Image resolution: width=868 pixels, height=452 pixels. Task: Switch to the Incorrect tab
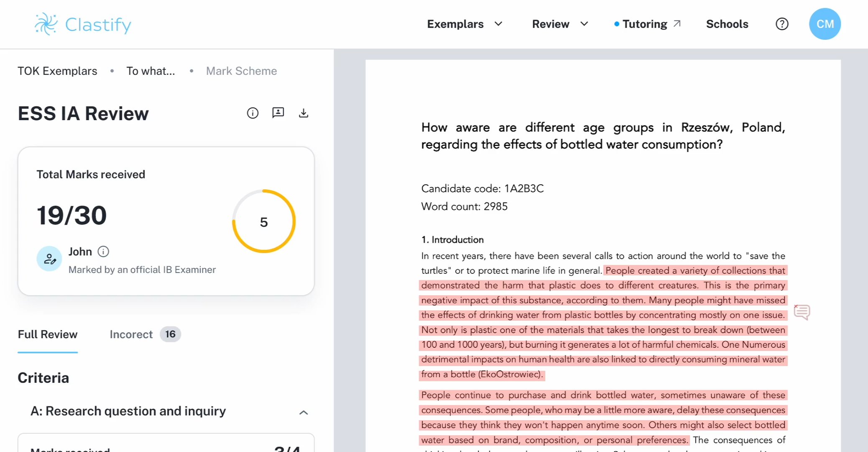coord(131,334)
